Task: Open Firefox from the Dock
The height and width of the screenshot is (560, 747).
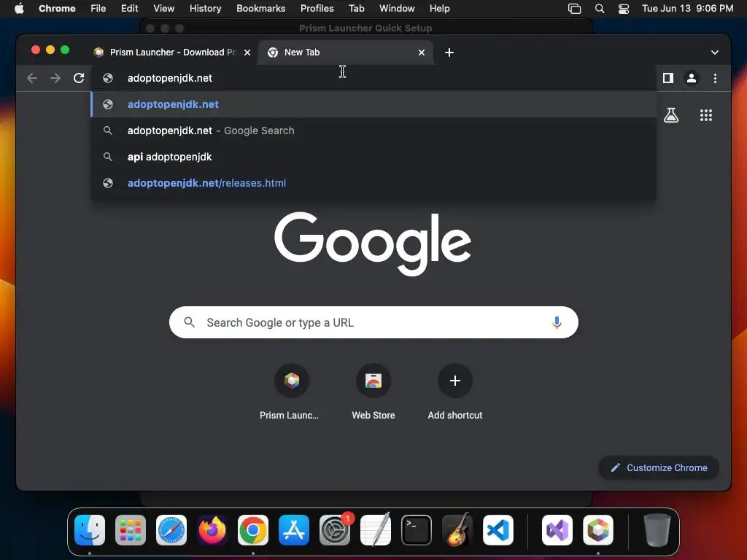Action: (x=212, y=529)
